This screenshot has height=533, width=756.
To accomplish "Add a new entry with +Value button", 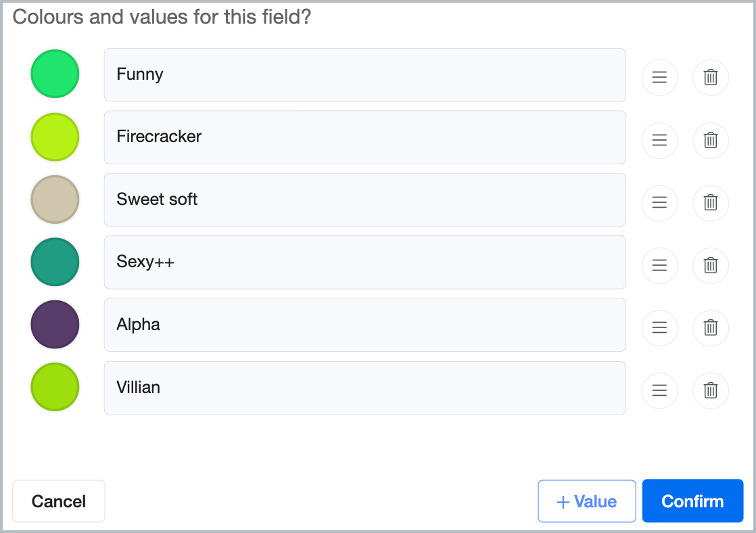I will pos(587,501).
